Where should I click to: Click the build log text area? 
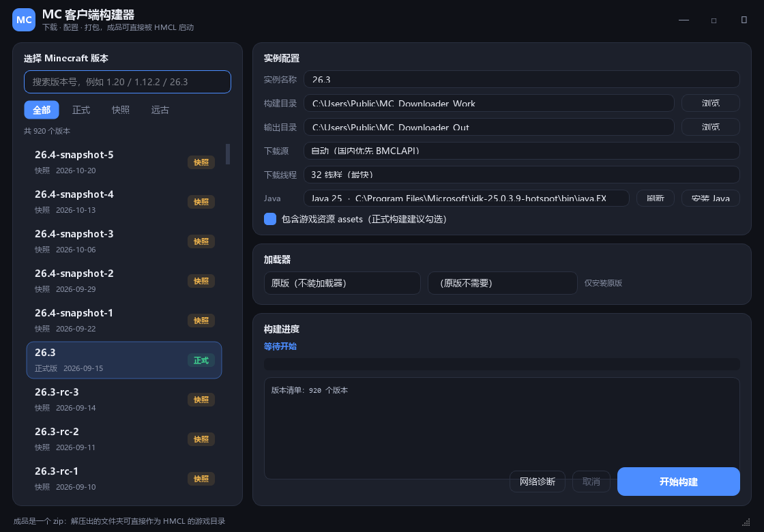pos(502,428)
